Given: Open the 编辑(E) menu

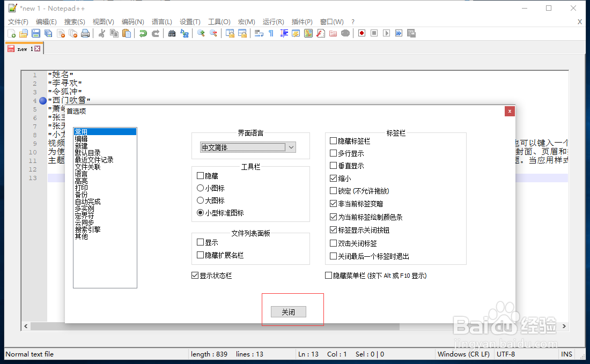Looking at the screenshot, I should [46, 22].
